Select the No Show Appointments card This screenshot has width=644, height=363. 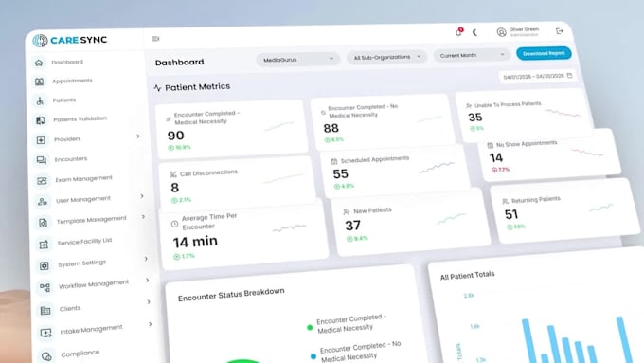pos(549,155)
